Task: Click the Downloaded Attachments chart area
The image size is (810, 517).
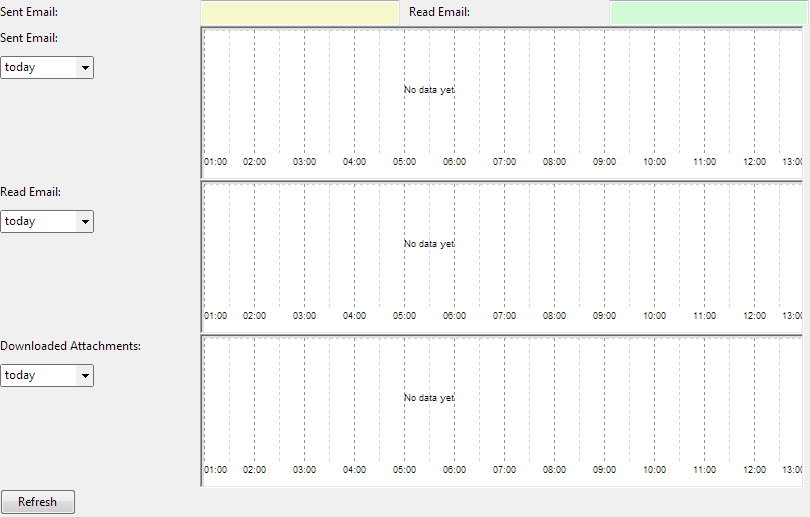Action: pyautogui.click(x=502, y=411)
